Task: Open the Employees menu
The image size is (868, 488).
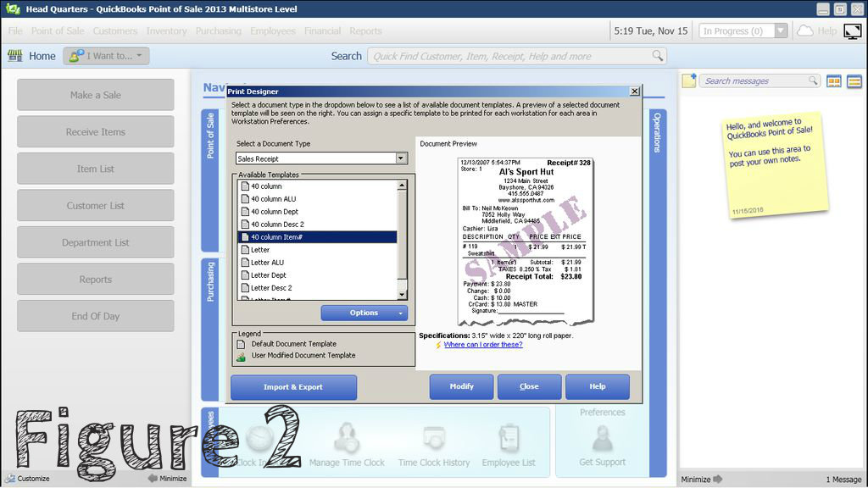Action: point(272,31)
